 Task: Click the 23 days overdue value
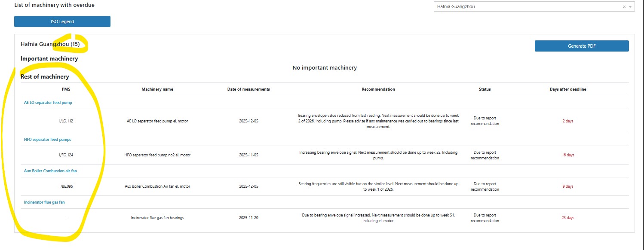(x=567, y=218)
